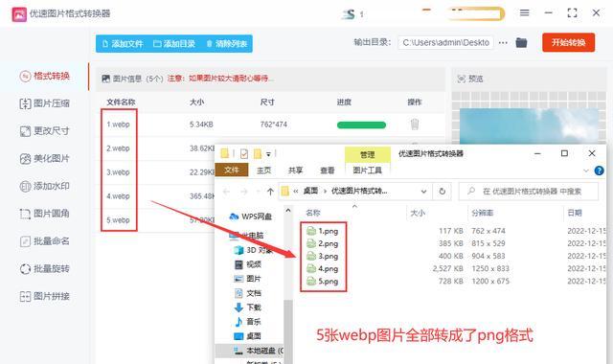Expand the ribbon with the chevron

click(585, 171)
